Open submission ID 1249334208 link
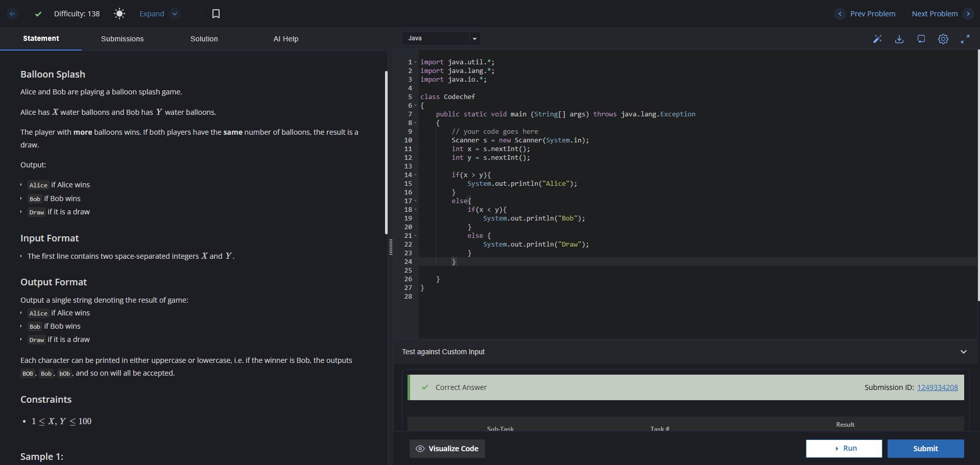980x465 pixels. coord(937,387)
